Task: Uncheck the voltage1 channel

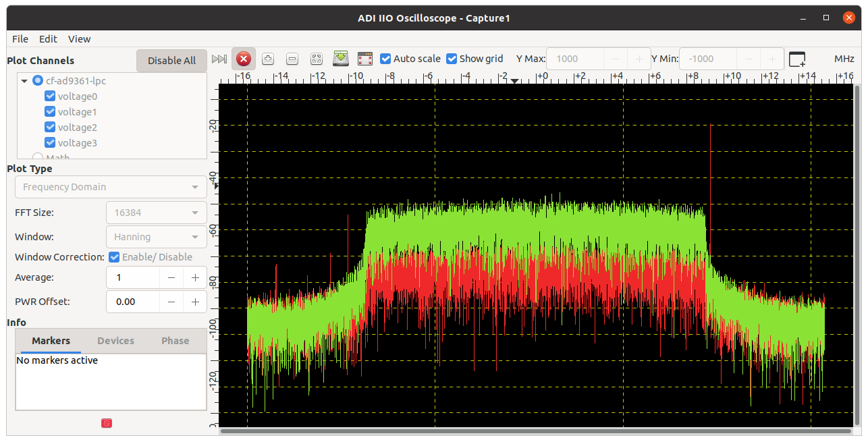Action: 50,112
